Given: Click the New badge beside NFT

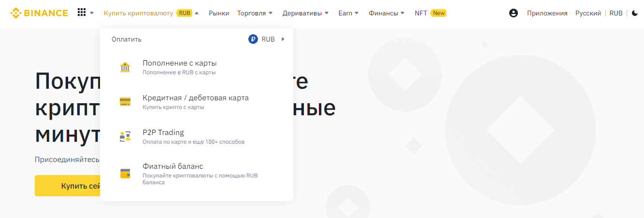Looking at the screenshot, I should (x=439, y=13).
